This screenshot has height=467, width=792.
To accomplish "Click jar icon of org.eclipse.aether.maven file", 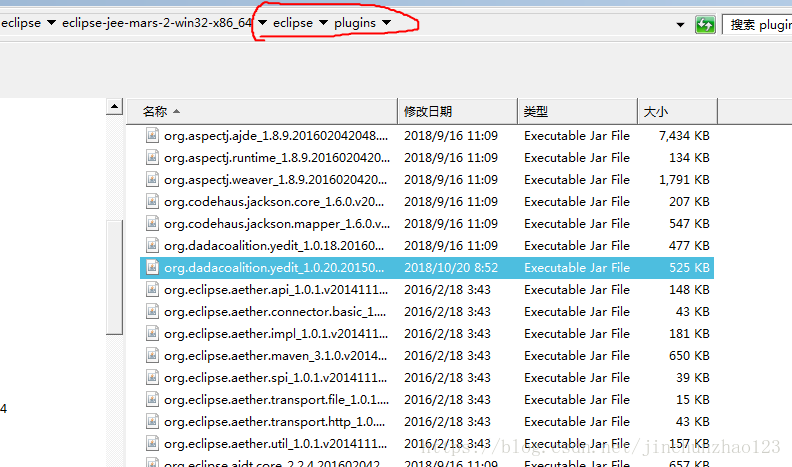I will [152, 355].
